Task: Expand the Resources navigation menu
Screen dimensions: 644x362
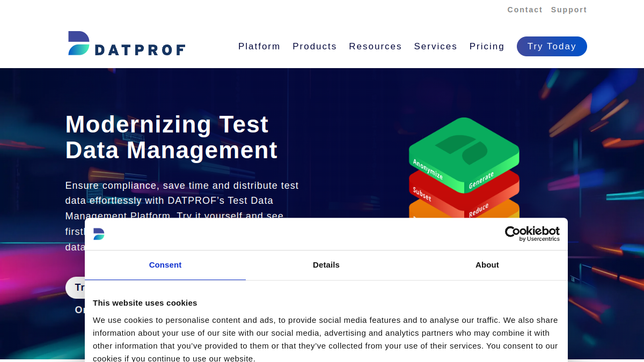Action: 375,46
